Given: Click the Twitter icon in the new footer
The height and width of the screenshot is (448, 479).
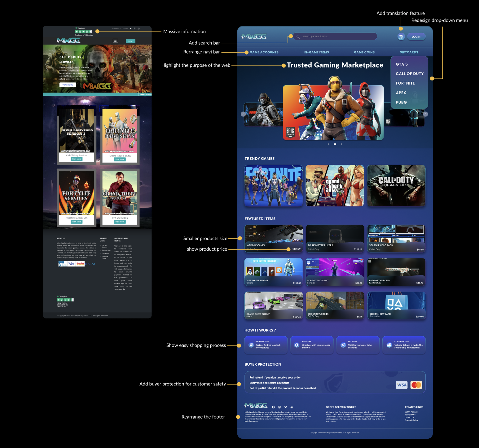Looking at the screenshot, I should point(285,407).
